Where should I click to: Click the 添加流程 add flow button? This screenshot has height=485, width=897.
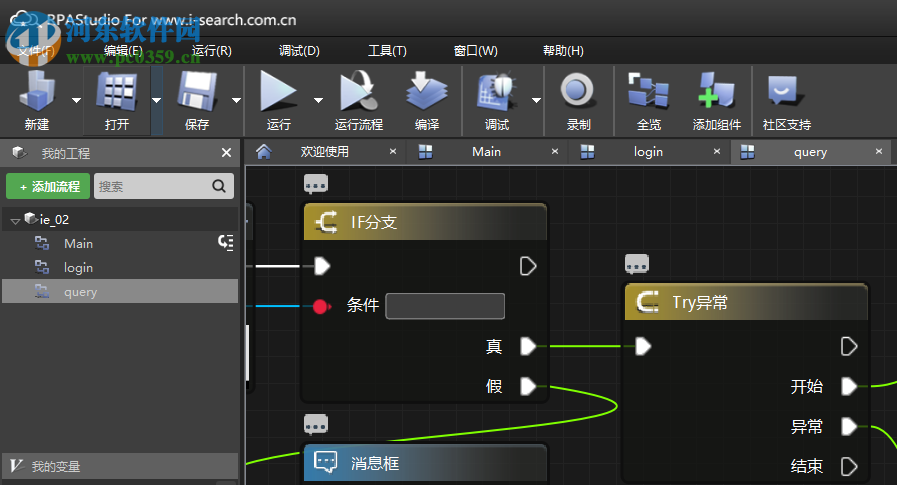[48, 186]
